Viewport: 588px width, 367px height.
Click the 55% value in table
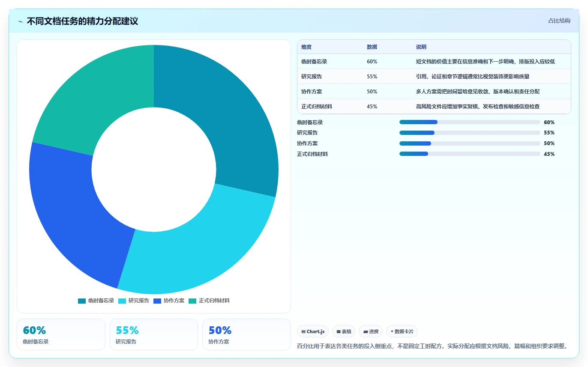(x=372, y=77)
